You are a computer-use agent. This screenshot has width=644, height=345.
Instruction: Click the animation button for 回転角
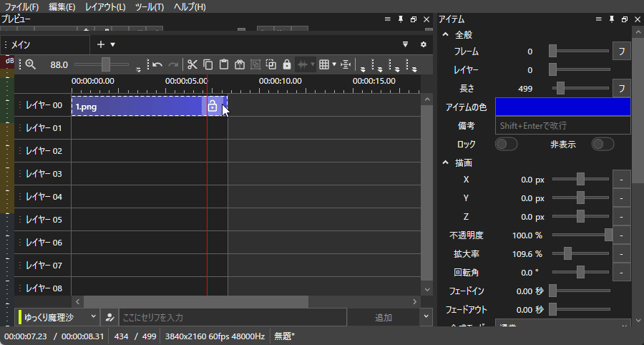pyautogui.click(x=621, y=272)
